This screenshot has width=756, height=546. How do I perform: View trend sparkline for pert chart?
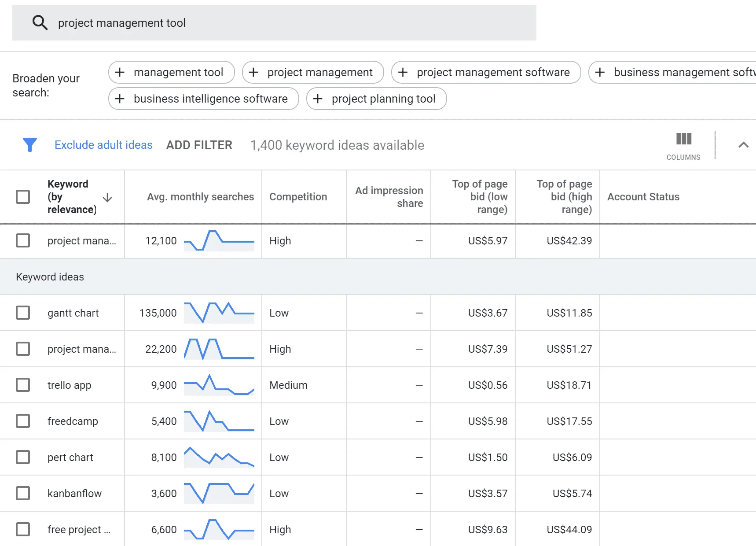(x=219, y=457)
